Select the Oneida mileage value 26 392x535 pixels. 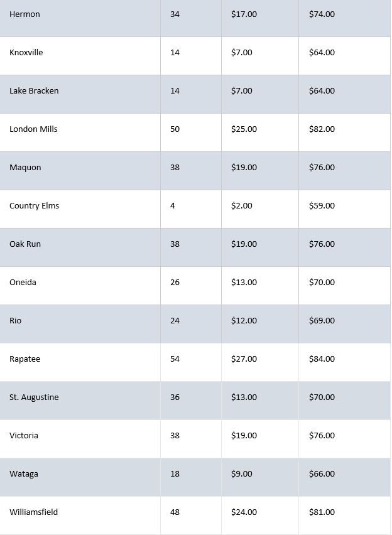coord(175,283)
